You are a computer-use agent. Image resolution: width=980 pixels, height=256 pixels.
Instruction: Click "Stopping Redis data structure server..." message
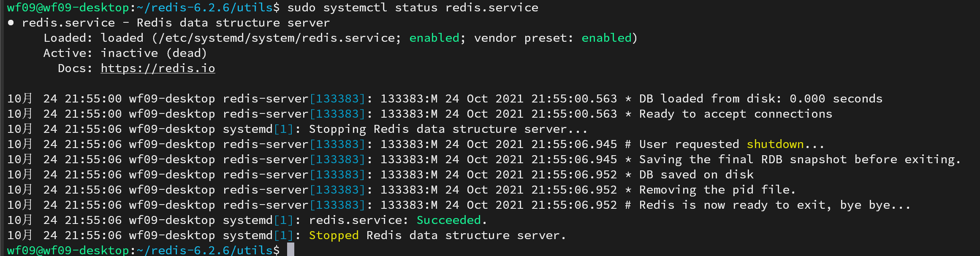tap(448, 129)
